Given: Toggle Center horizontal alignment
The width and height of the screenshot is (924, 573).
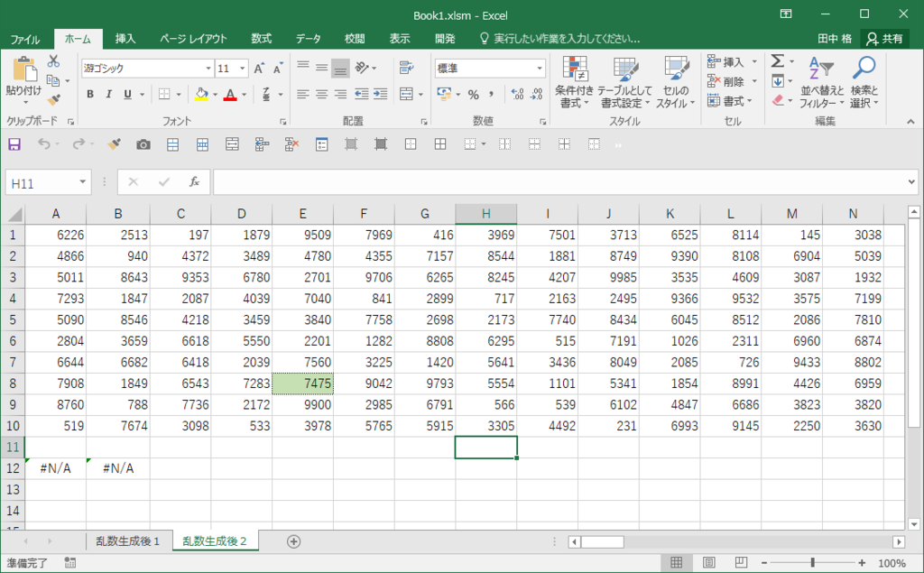Looking at the screenshot, I should click(322, 95).
